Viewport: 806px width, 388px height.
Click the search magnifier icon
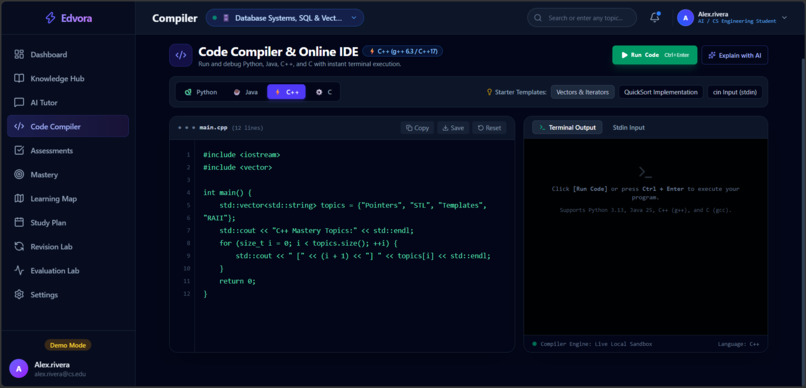point(538,18)
